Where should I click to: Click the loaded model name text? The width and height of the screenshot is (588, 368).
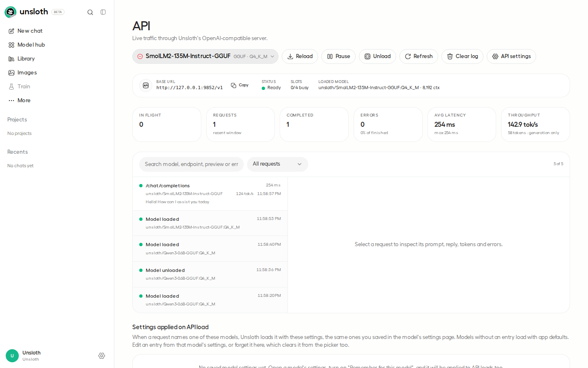pyautogui.click(x=379, y=88)
